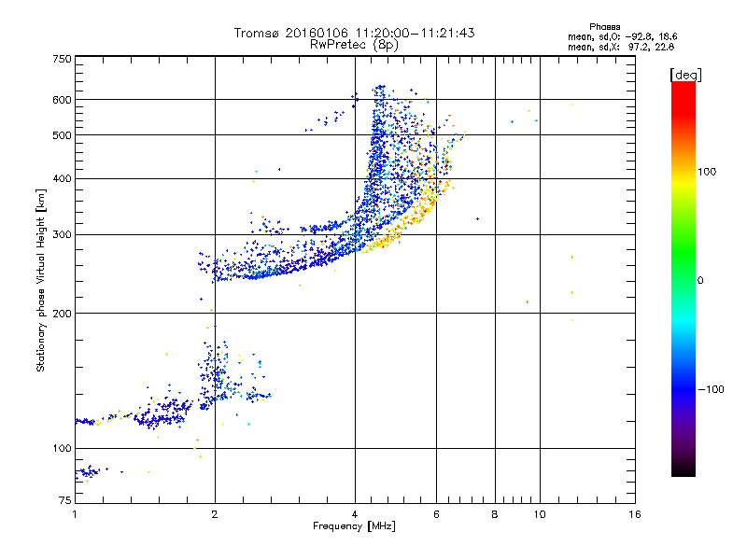Click the x-axis '6' tick label
The width and height of the screenshot is (747, 560).
[x=436, y=514]
